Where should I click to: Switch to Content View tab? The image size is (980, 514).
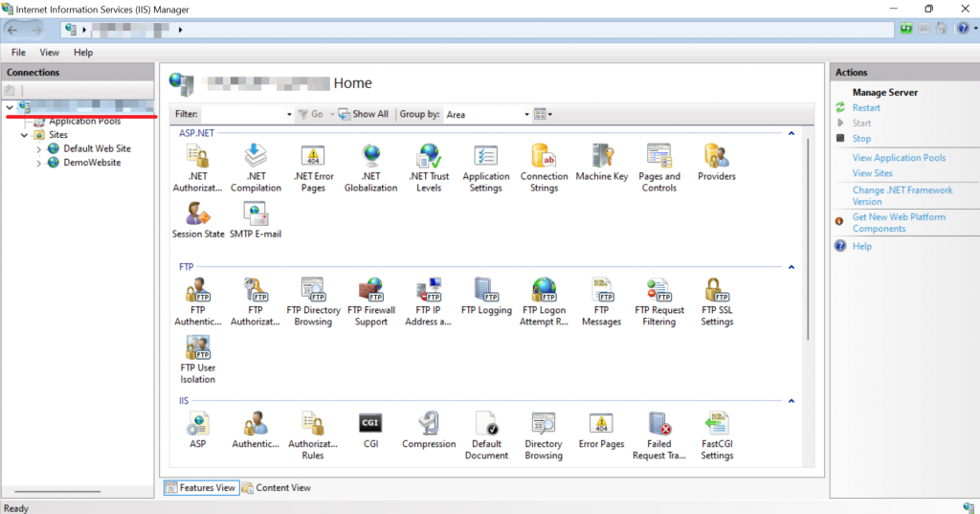(277, 488)
